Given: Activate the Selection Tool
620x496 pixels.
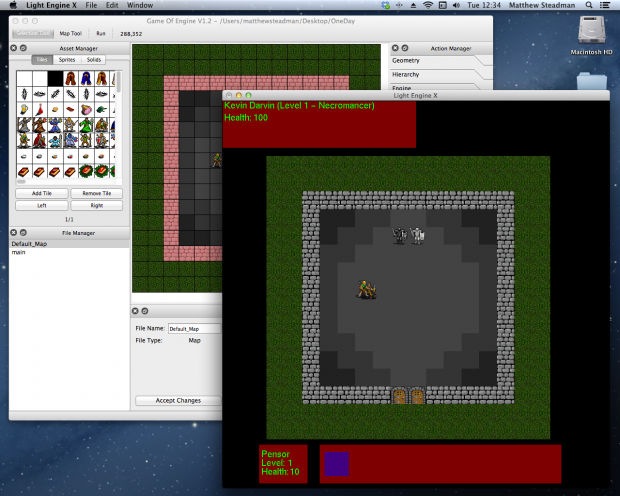Looking at the screenshot, I should coord(33,33).
